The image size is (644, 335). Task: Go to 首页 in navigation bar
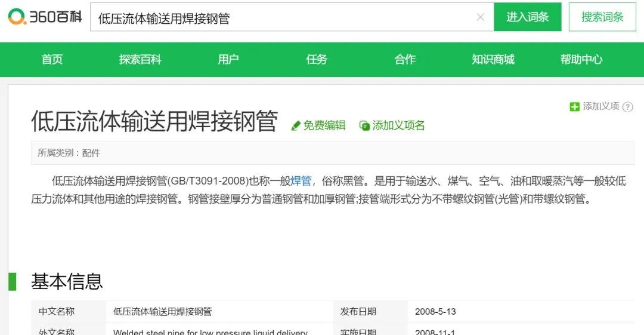click(x=52, y=59)
